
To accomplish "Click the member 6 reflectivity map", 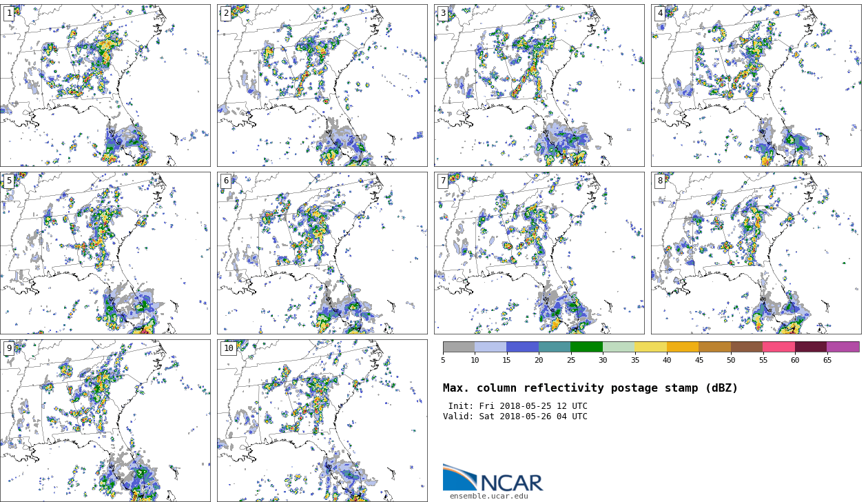I will 322,253.
